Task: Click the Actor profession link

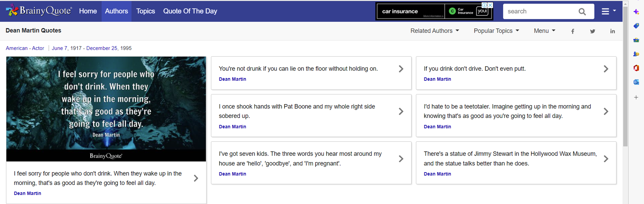Action: 38,48
